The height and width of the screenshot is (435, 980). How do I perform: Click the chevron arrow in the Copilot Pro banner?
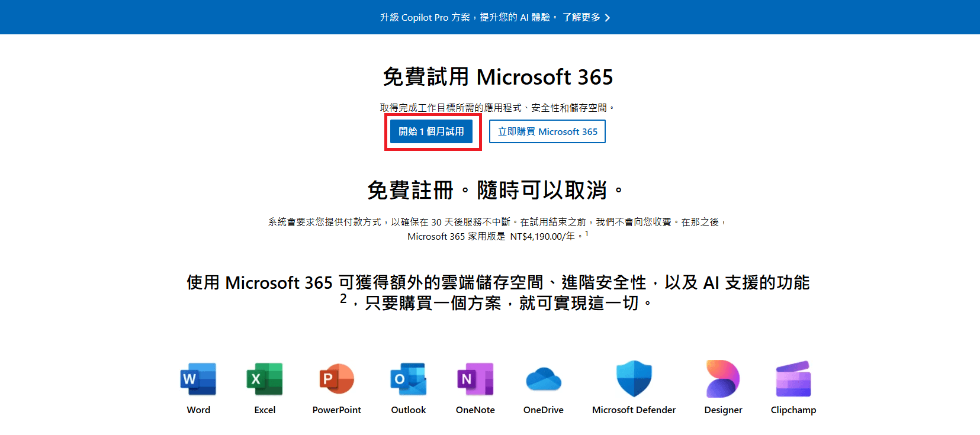tap(608, 18)
